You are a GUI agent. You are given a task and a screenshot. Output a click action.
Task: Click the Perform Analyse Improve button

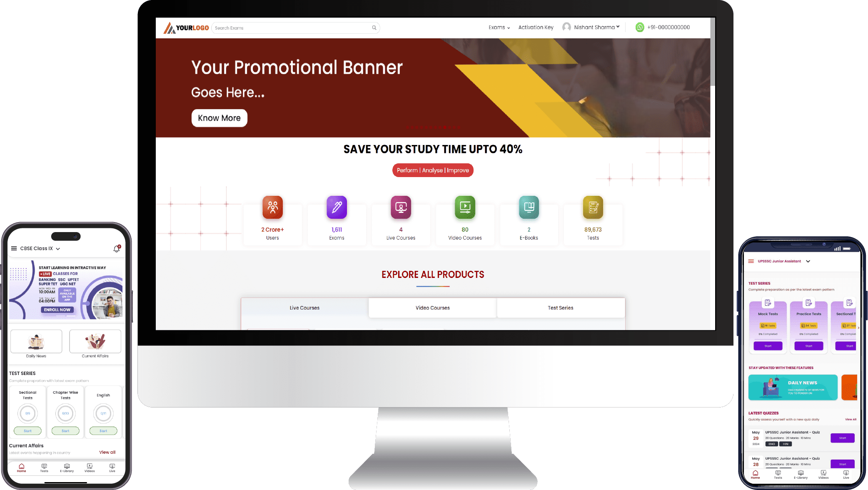pyautogui.click(x=433, y=170)
